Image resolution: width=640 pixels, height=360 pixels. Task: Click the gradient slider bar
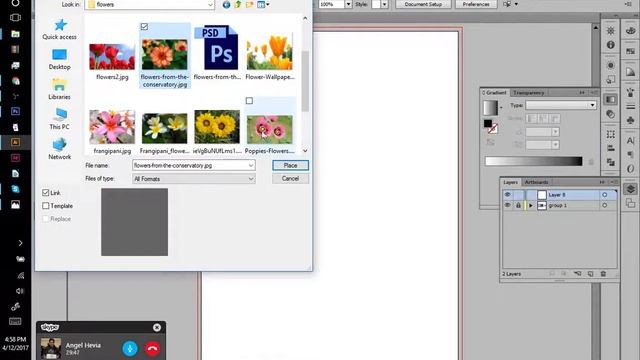[x=533, y=161]
